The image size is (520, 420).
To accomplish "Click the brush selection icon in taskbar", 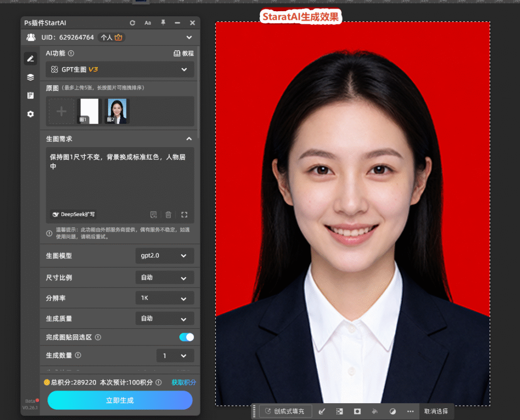I will pyautogui.click(x=321, y=411).
